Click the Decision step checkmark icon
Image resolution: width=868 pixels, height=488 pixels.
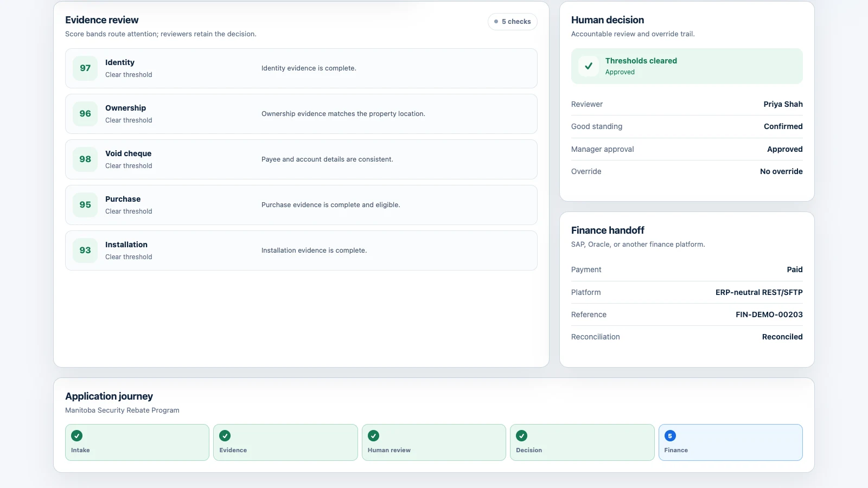[x=522, y=435]
